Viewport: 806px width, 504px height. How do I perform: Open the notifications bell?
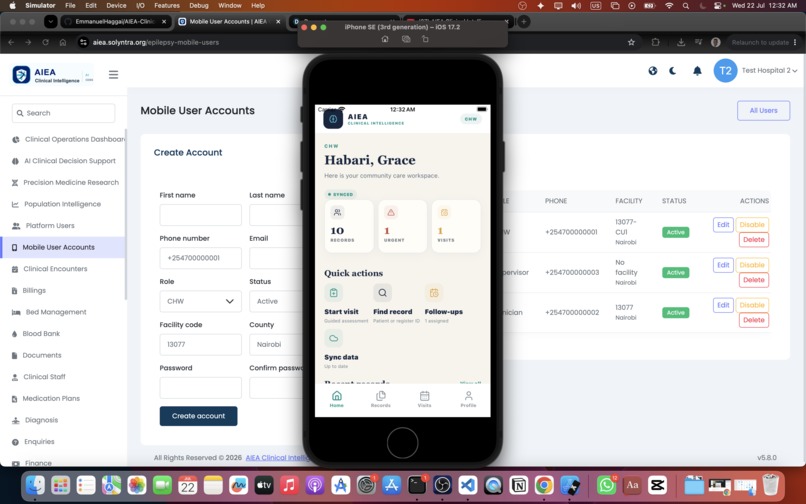(697, 71)
